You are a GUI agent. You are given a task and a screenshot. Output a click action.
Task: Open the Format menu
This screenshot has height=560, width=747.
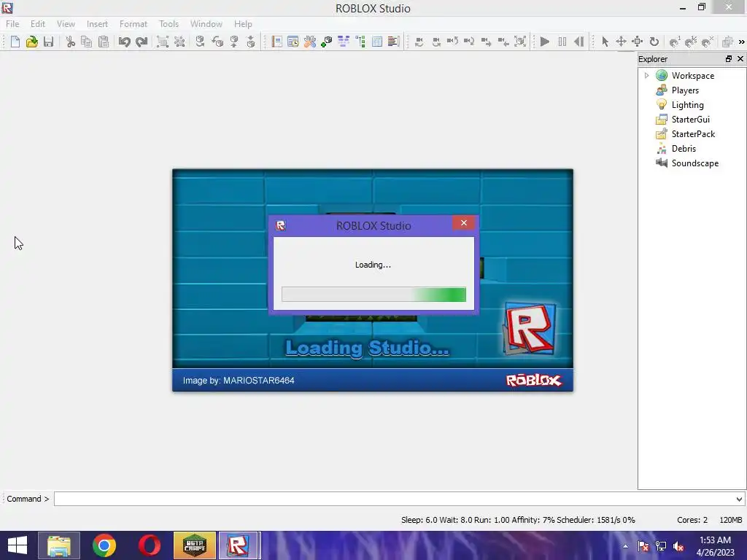coord(133,24)
